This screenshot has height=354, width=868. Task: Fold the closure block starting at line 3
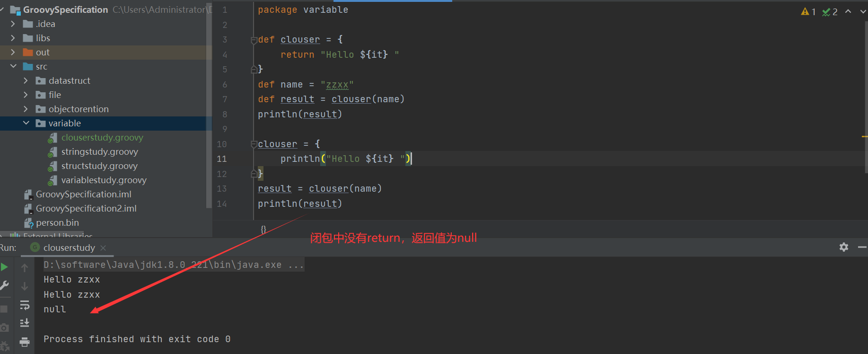tap(254, 40)
